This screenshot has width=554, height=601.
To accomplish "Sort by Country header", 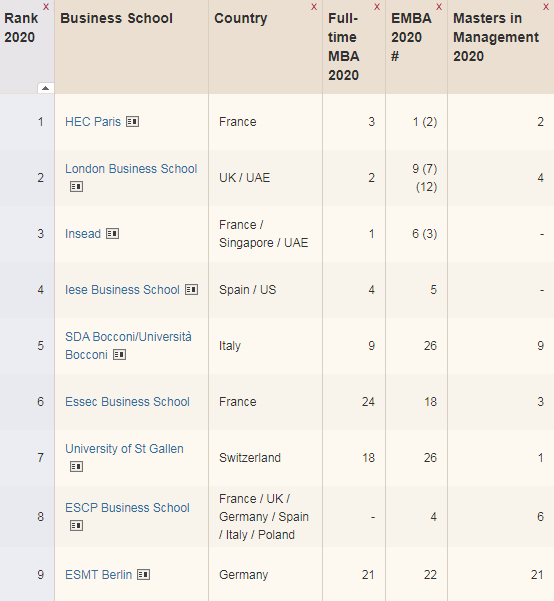I will click(240, 18).
